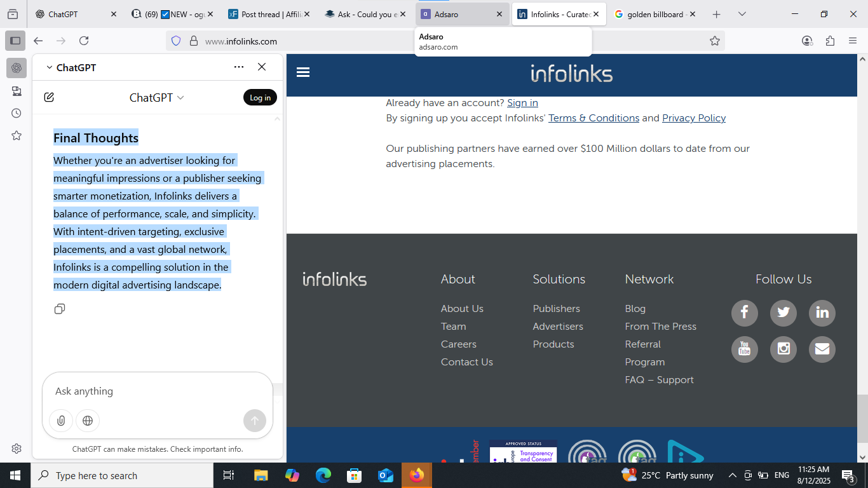
Task: Reload the current page
Action: click(84, 41)
